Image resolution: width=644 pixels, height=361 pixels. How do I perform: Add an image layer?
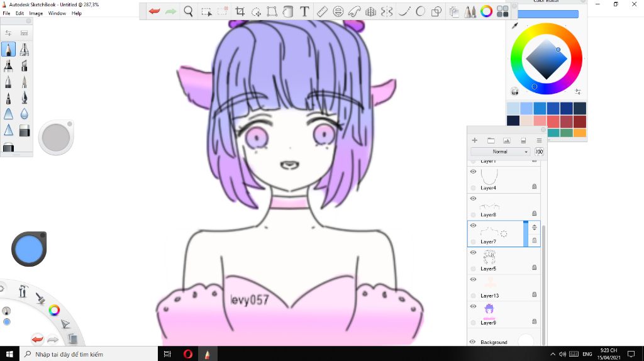tap(507, 140)
